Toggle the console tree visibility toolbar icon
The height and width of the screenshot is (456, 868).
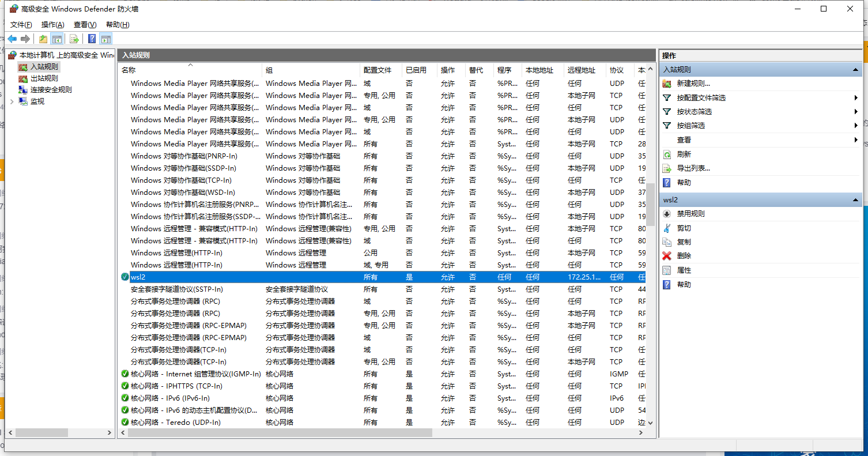(57, 39)
